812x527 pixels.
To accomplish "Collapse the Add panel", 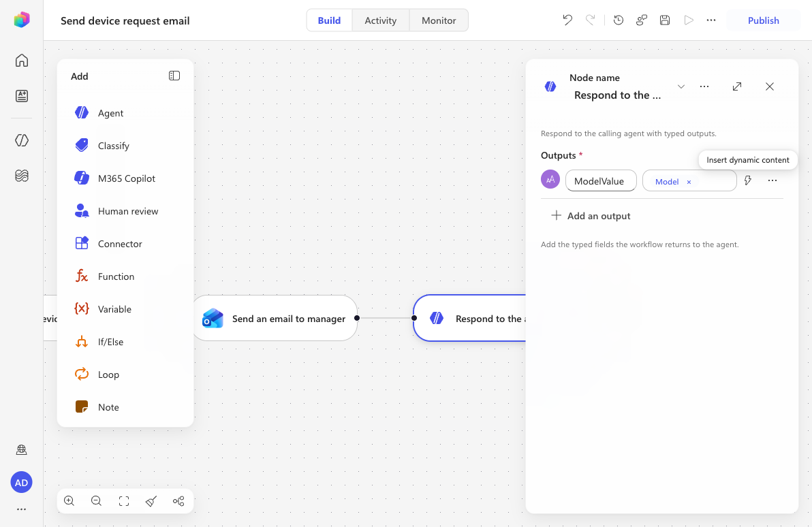I will [174, 76].
